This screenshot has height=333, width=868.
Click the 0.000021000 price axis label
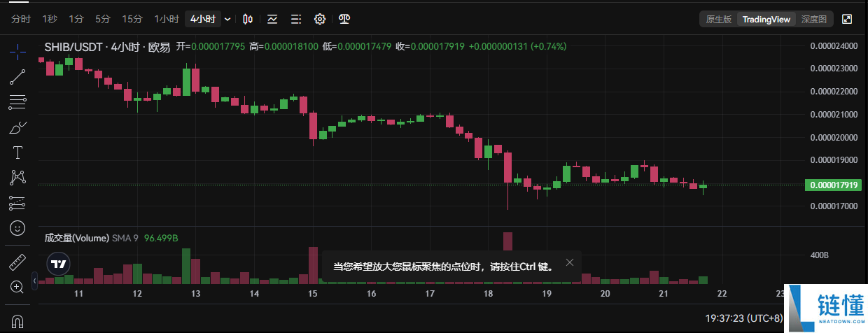click(x=833, y=114)
